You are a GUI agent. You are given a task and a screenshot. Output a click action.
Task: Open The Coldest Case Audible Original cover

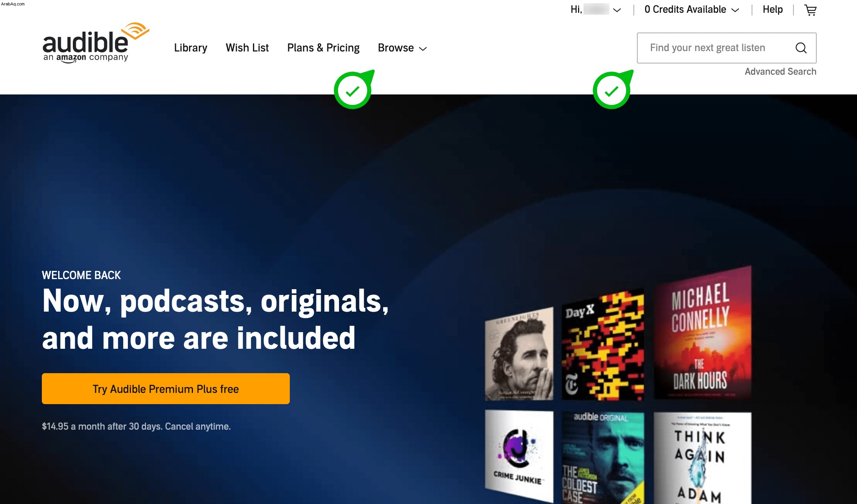pos(603,458)
